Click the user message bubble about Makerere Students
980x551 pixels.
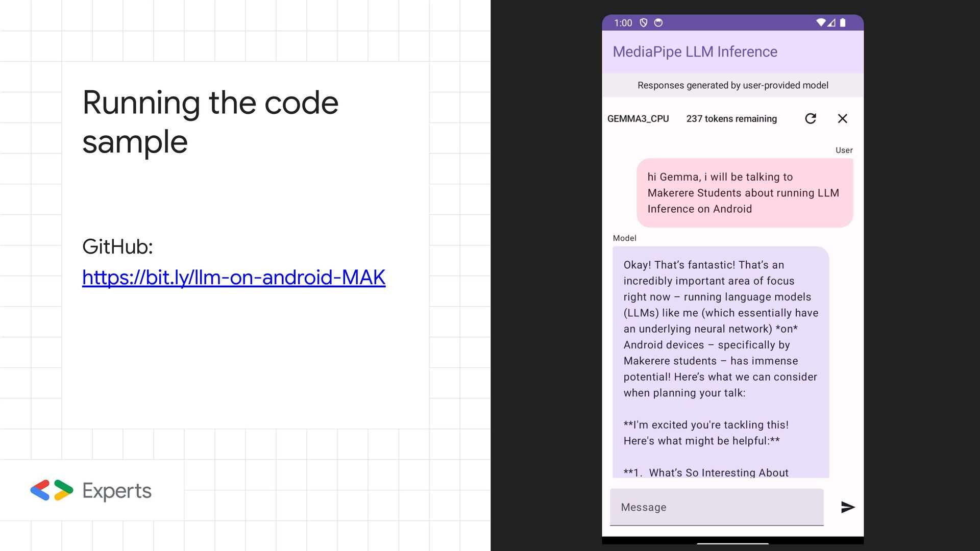click(x=745, y=193)
